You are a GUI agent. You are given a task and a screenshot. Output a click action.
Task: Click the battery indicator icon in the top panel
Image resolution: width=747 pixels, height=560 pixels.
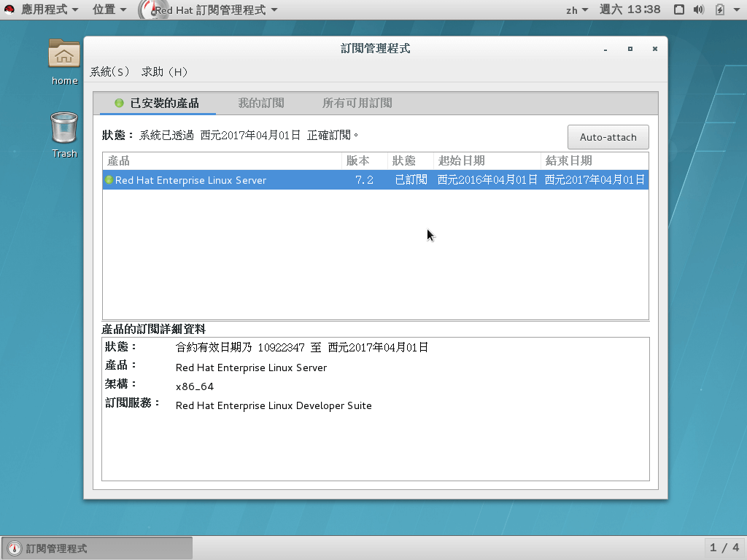tap(719, 9)
